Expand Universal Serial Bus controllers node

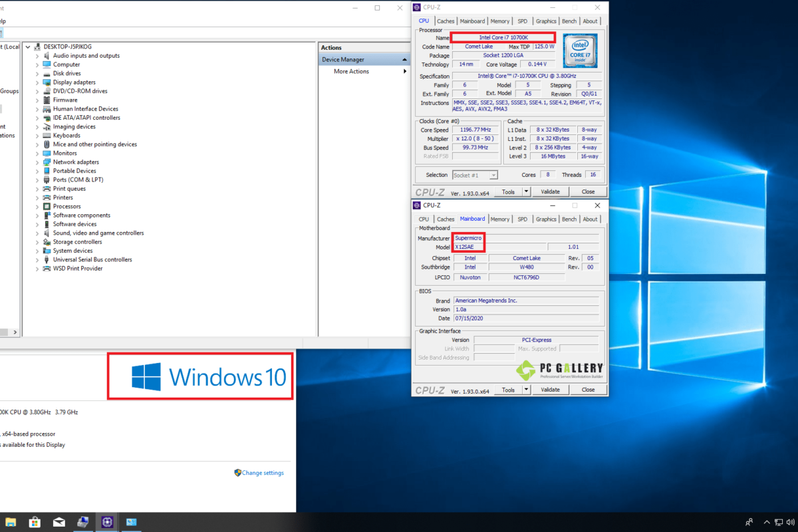click(x=37, y=260)
